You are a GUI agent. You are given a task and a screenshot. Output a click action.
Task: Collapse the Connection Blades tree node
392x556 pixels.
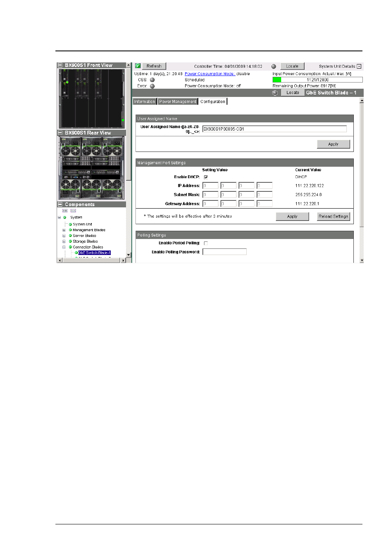point(64,247)
